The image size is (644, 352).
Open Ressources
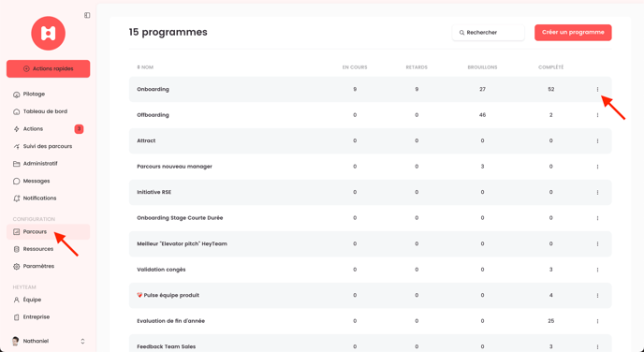pyautogui.click(x=37, y=249)
